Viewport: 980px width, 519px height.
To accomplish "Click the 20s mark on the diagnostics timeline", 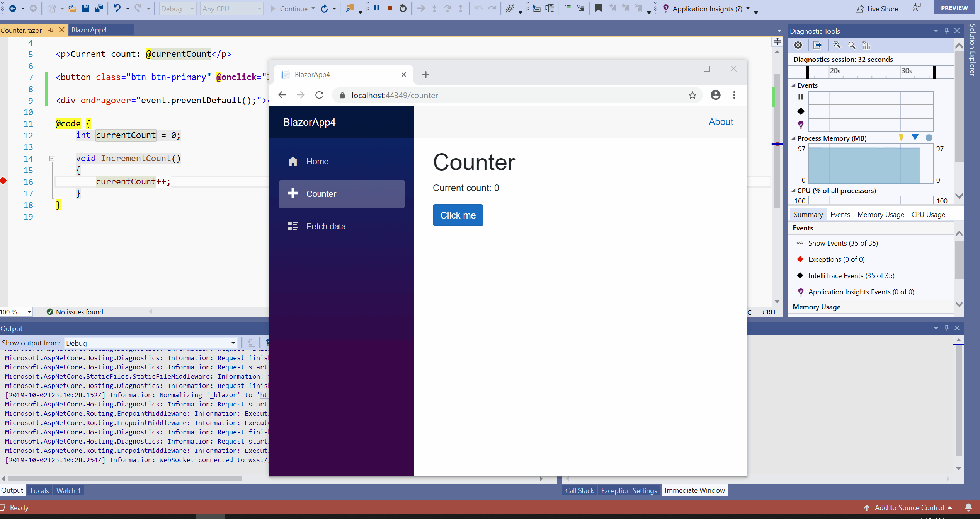I will point(835,71).
